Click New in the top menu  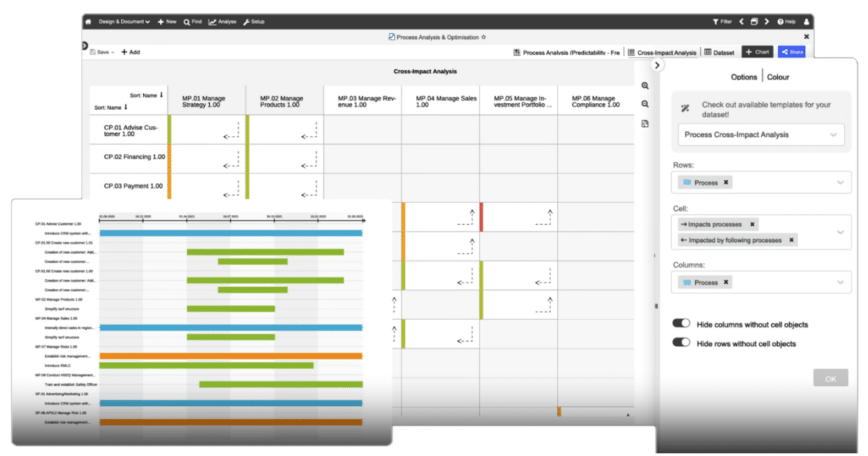[x=167, y=22]
